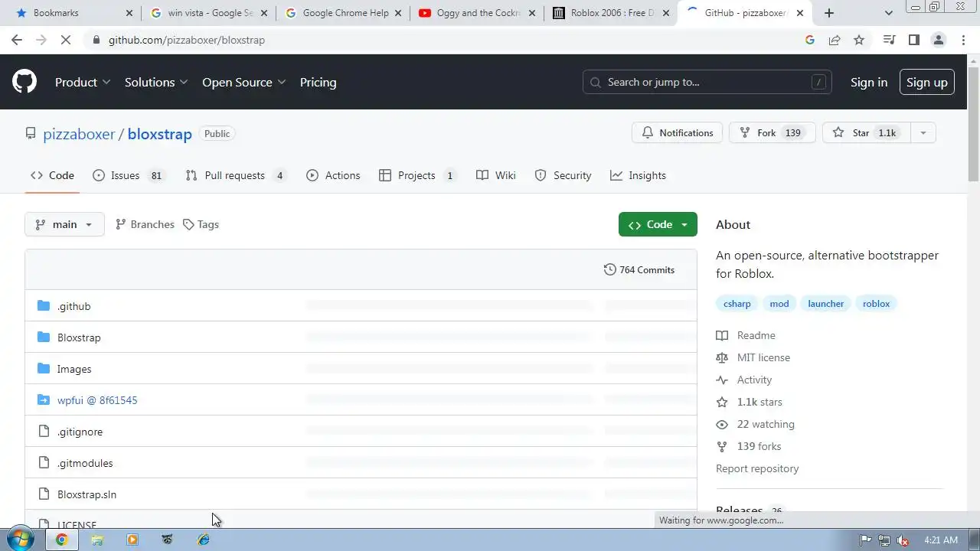
Task: Open the Tags link
Action: pyautogui.click(x=201, y=224)
